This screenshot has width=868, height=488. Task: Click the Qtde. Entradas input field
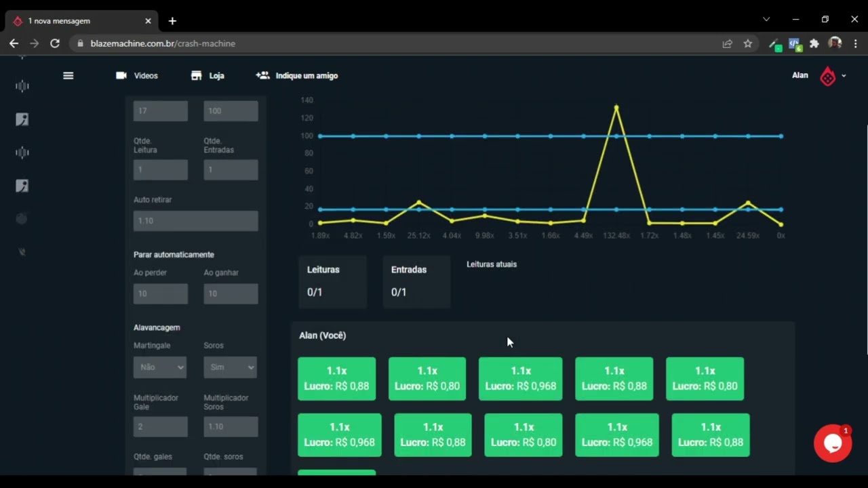click(231, 169)
